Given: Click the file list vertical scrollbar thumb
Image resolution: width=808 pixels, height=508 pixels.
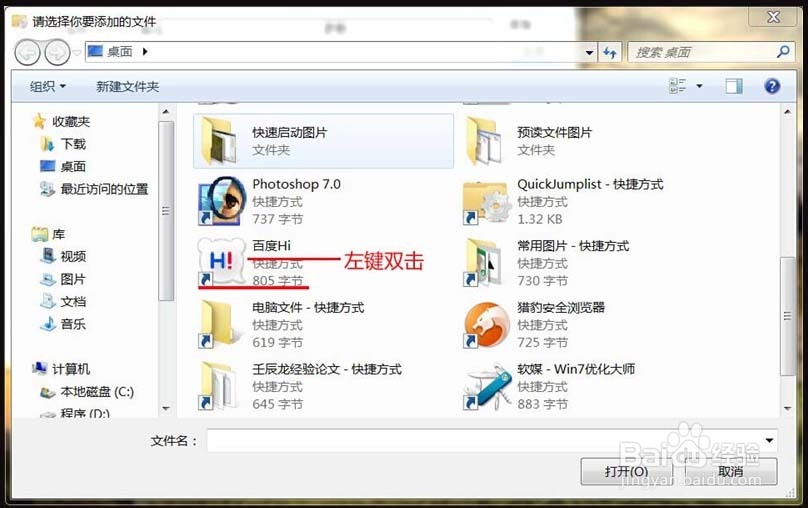Looking at the screenshot, I should tap(787, 316).
